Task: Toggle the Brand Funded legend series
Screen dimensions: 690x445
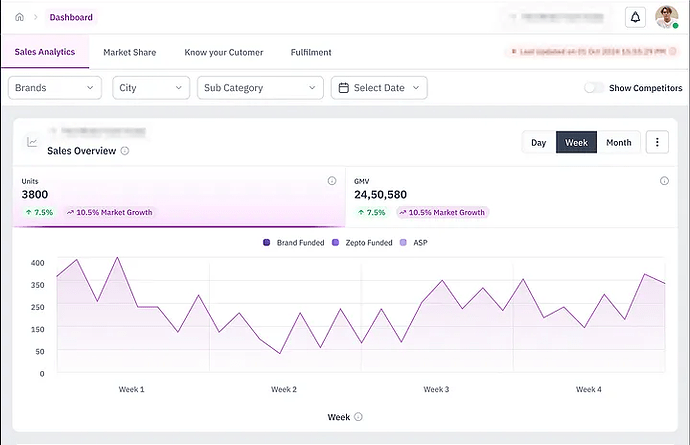Action: coord(293,243)
